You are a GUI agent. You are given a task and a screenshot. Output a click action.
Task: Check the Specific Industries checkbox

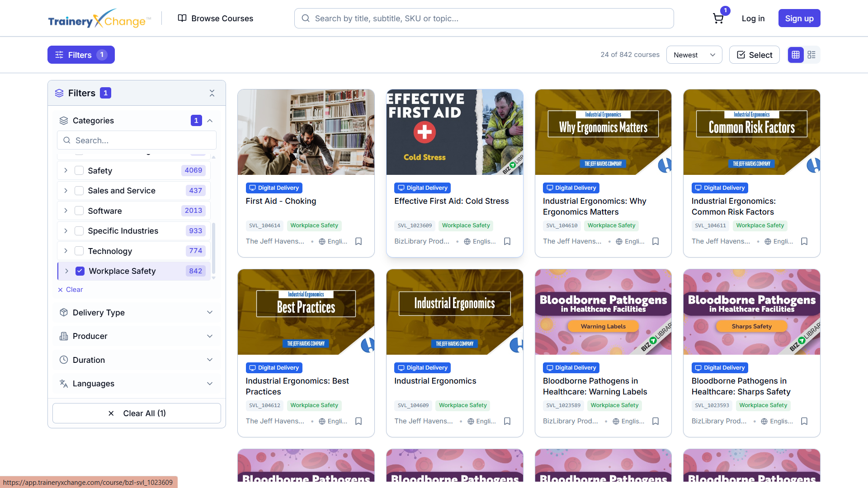(x=79, y=231)
